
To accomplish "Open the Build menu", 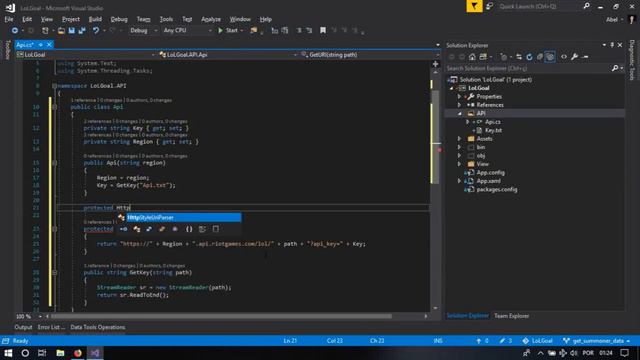I will point(95,19).
